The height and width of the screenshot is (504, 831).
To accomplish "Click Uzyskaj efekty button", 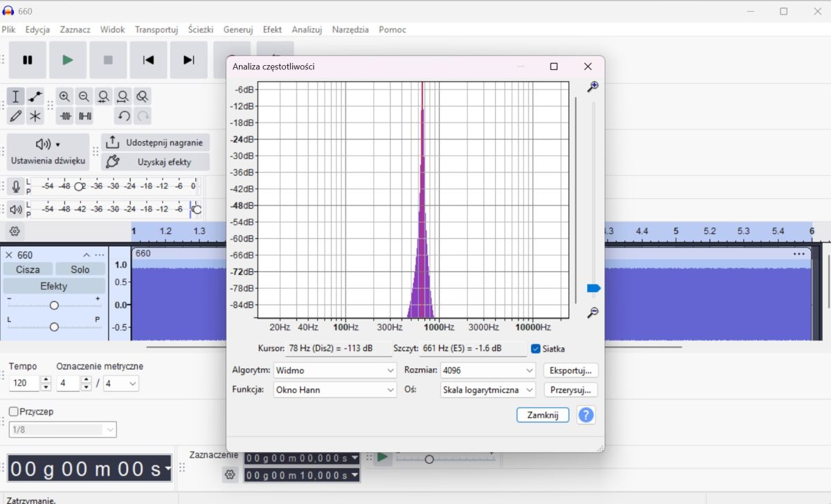I will (155, 162).
